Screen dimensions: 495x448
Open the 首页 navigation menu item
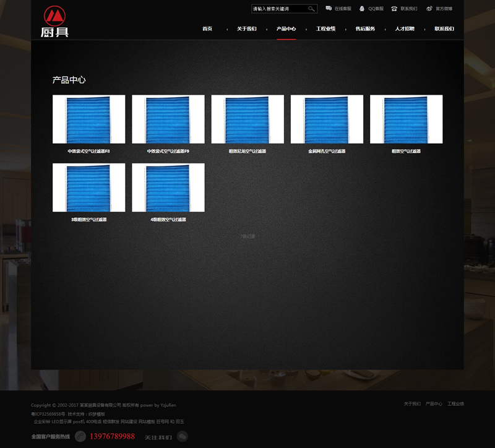[207, 29]
